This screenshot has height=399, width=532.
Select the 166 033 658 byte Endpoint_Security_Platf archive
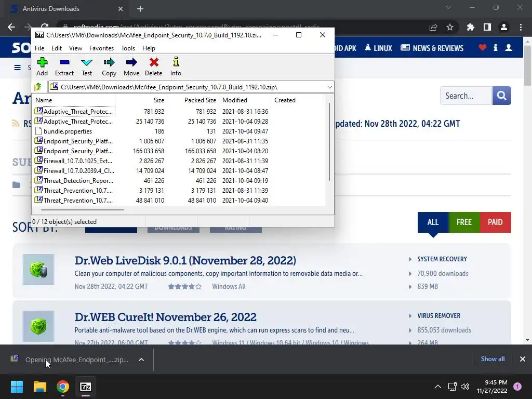pos(74,151)
